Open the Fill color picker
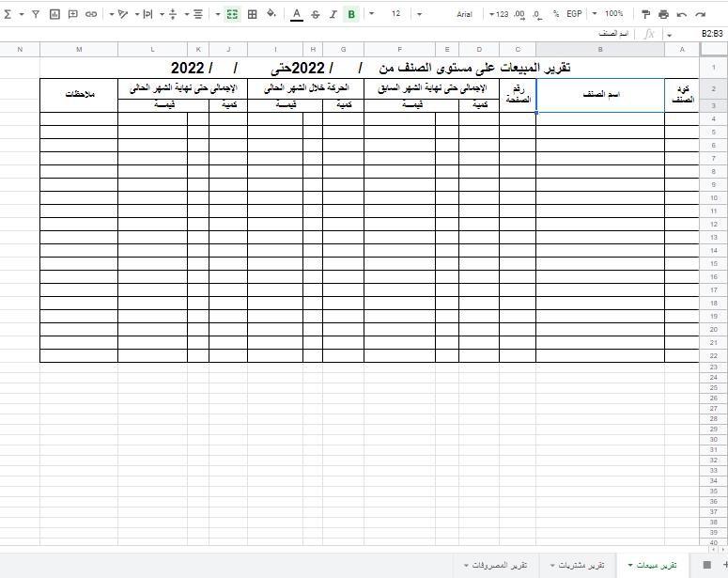Viewport: 728px width, 578px height. point(271,14)
